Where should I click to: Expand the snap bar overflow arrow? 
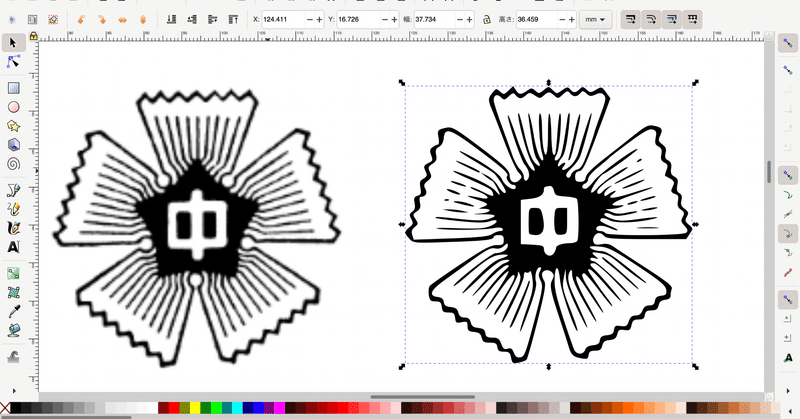(x=788, y=391)
